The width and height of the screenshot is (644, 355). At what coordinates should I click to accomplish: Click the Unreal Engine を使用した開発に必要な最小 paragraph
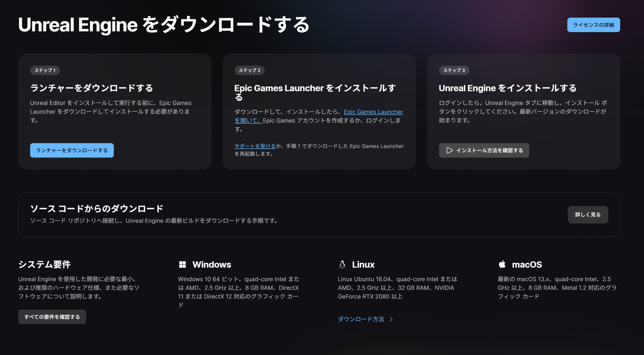[x=79, y=288]
